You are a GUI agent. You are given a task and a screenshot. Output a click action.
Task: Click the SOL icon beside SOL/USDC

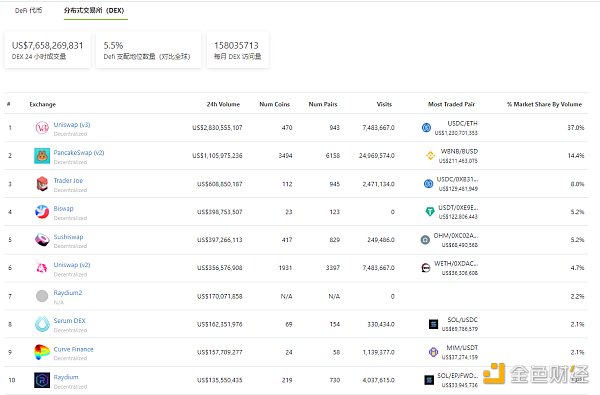(x=433, y=324)
